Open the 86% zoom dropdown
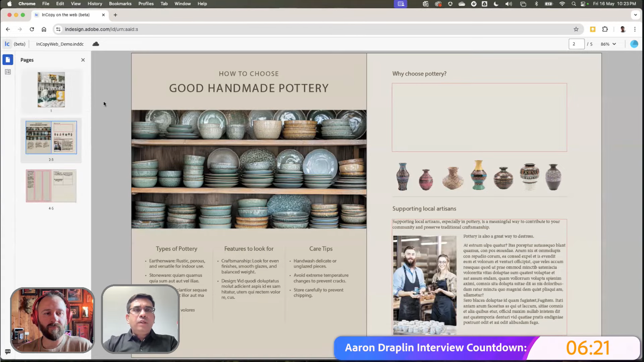The height and width of the screenshot is (362, 644). point(608,44)
